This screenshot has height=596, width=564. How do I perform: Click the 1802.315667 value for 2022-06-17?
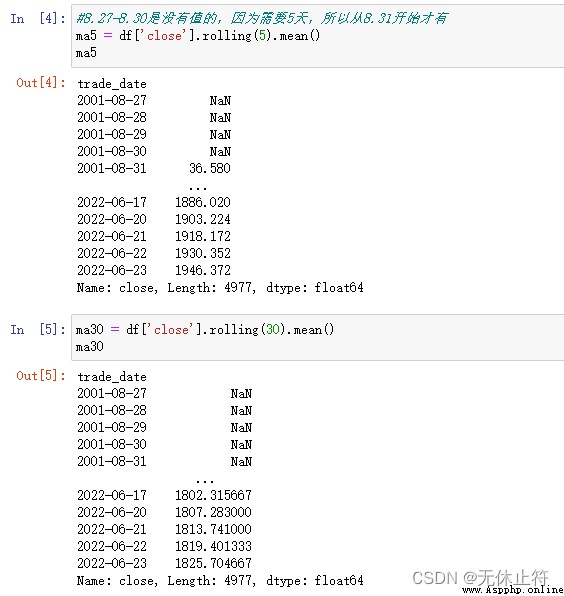[213, 495]
